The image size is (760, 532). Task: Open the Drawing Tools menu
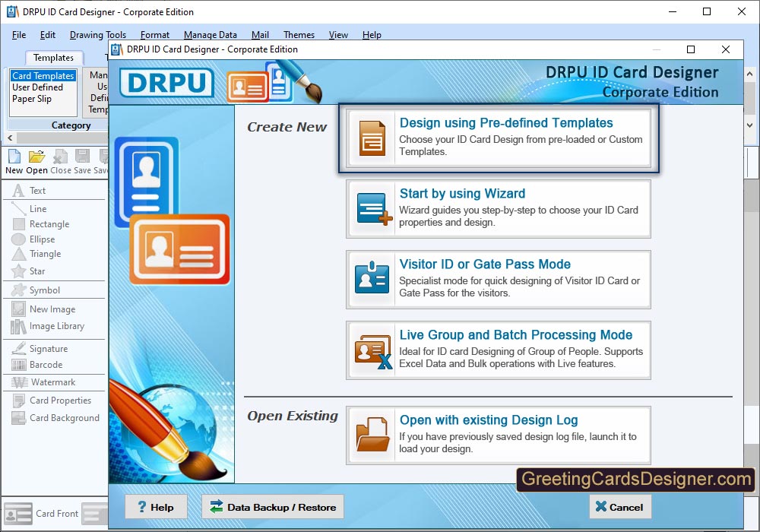coord(98,35)
